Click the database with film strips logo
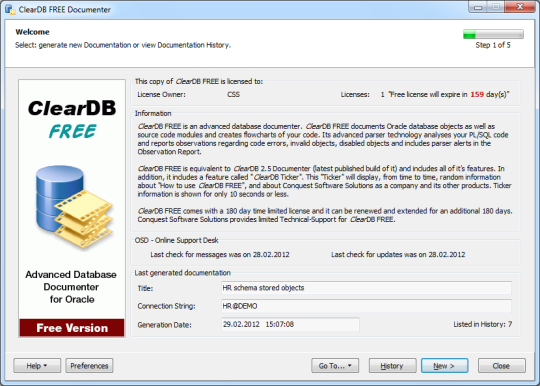 pyautogui.click(x=74, y=207)
